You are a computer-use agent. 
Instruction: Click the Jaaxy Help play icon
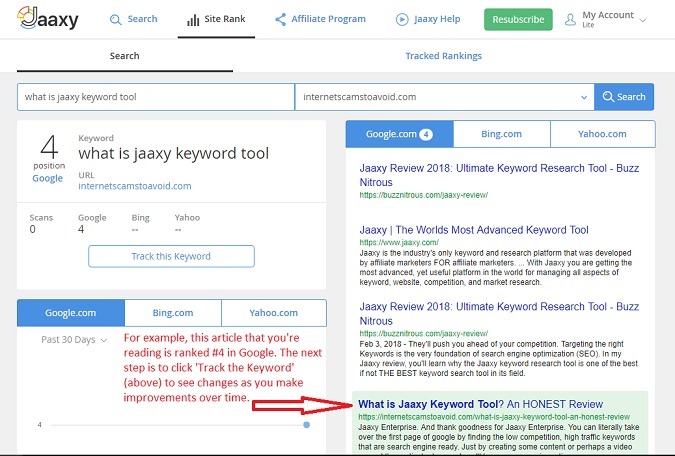[x=402, y=19]
